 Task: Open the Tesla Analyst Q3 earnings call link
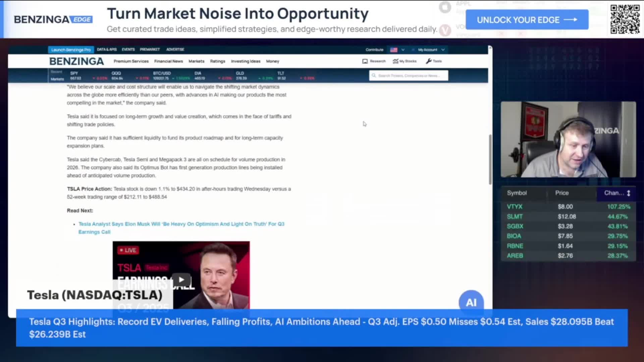(181, 224)
